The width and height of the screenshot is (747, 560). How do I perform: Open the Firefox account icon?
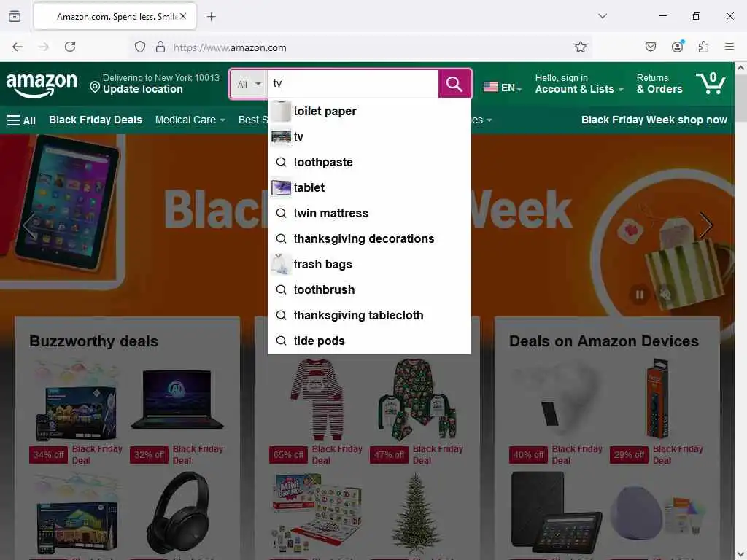(x=677, y=47)
